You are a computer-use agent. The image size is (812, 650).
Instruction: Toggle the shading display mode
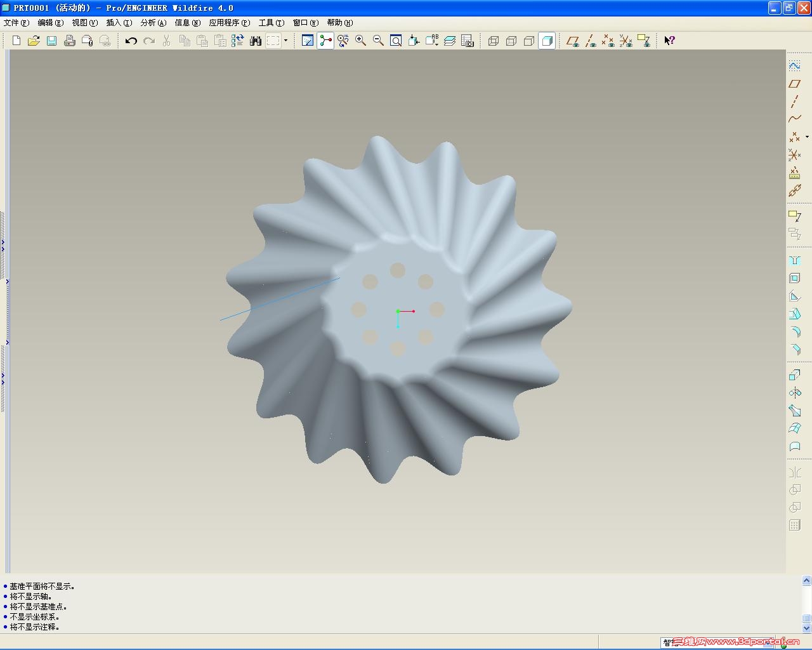547,41
